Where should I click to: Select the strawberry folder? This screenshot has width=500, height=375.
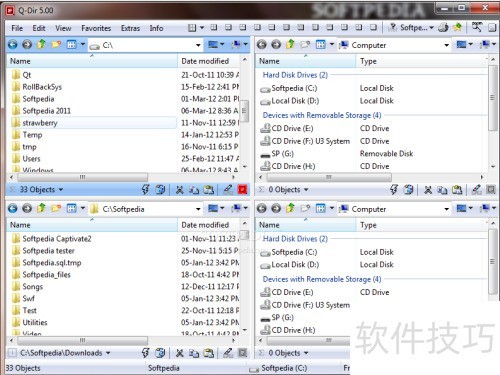point(40,123)
